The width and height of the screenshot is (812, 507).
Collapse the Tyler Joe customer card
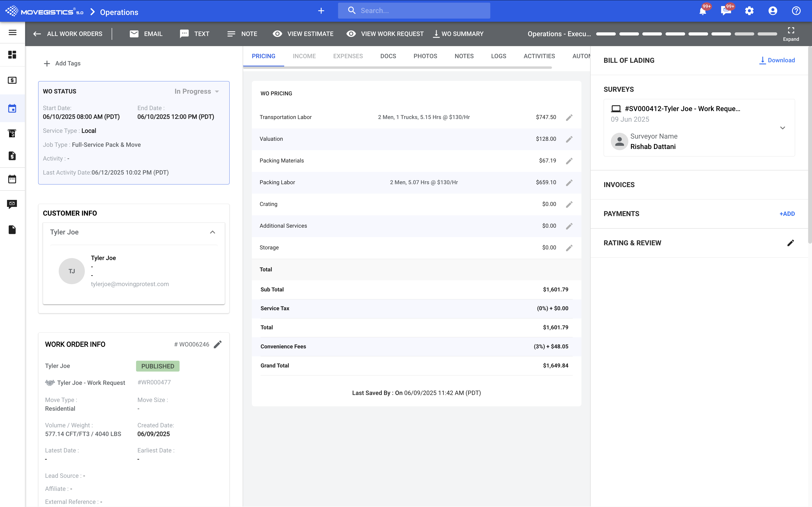212,232
